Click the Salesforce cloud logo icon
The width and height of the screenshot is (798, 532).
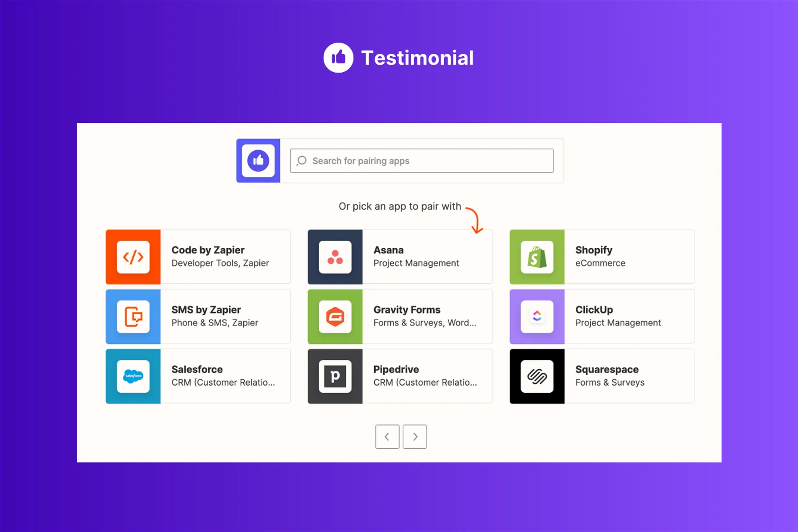click(133, 376)
